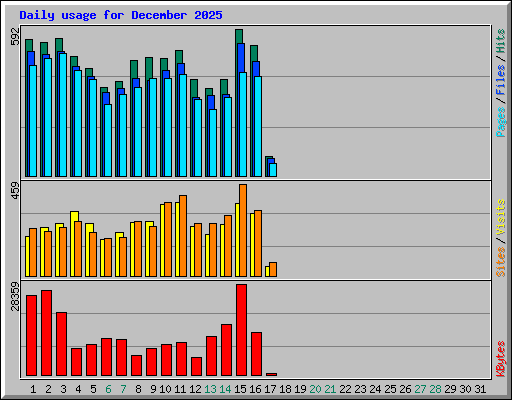Click the day 3 cyan pages bar
The height and width of the screenshot is (400, 512).
pyautogui.click(x=63, y=115)
